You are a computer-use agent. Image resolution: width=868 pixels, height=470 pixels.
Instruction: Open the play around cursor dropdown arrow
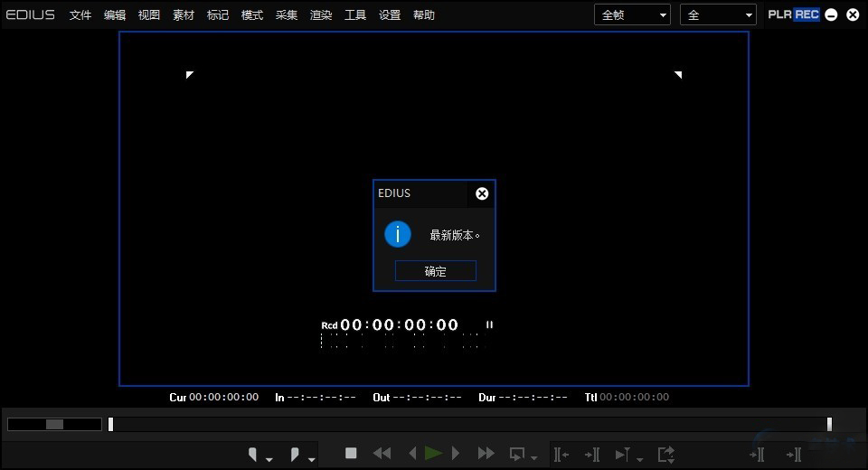[x=640, y=459]
